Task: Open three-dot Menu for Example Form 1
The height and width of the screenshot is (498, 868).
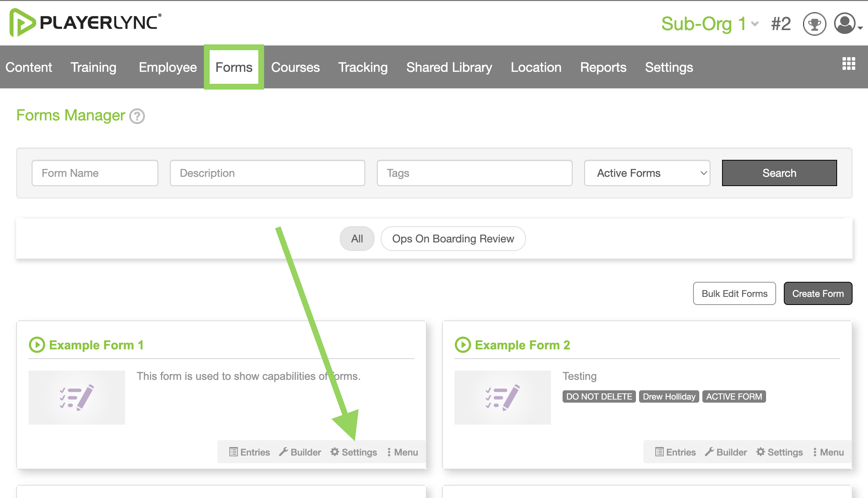Action: point(402,452)
